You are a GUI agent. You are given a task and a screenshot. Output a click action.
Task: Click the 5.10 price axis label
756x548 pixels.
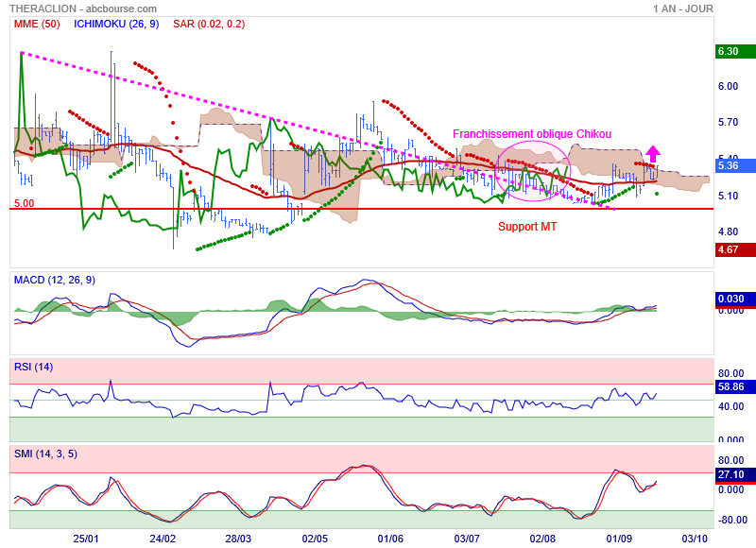728,196
